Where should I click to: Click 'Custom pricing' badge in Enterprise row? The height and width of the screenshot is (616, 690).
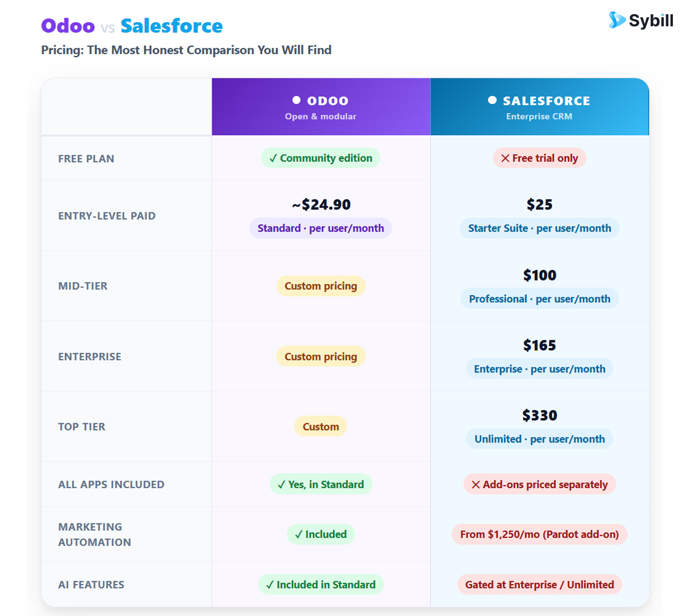click(321, 356)
